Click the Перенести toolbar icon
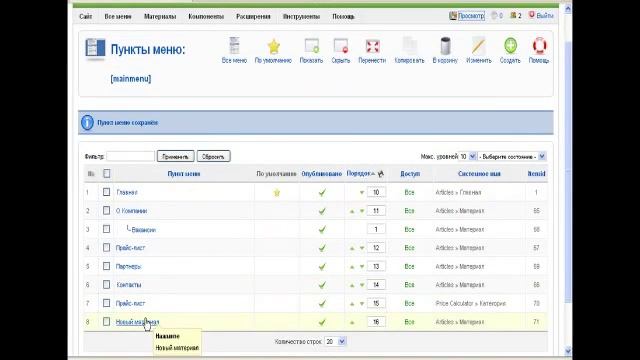 [x=372, y=50]
